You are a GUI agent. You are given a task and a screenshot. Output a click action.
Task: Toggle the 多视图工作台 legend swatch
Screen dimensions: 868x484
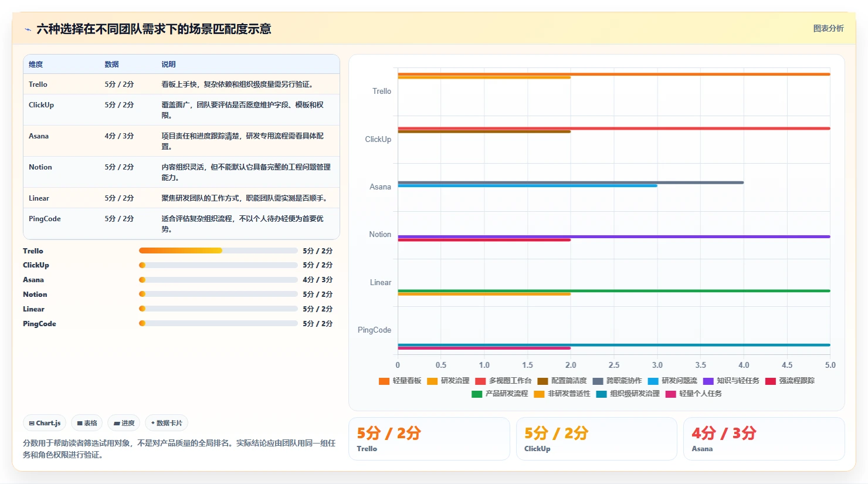pyautogui.click(x=480, y=381)
